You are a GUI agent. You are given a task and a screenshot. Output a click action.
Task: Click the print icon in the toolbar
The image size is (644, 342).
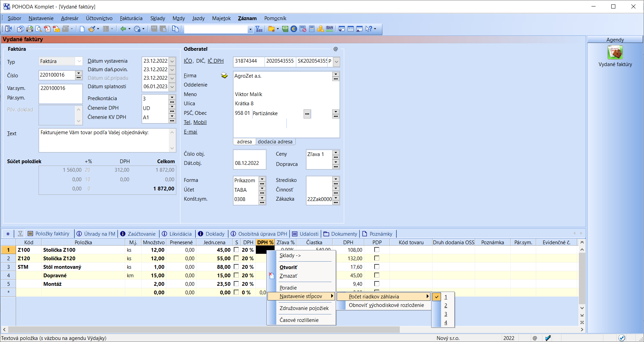coord(30,29)
